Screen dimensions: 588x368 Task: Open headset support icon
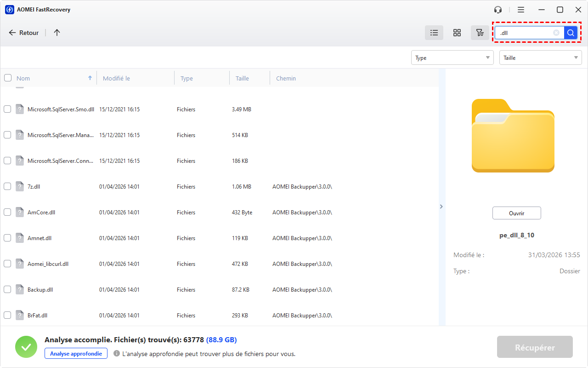pos(498,10)
